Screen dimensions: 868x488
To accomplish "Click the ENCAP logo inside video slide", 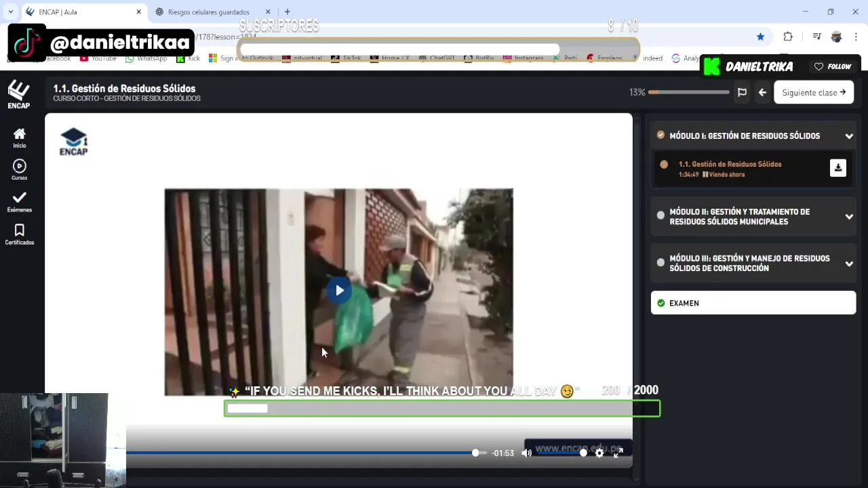I will tap(73, 142).
